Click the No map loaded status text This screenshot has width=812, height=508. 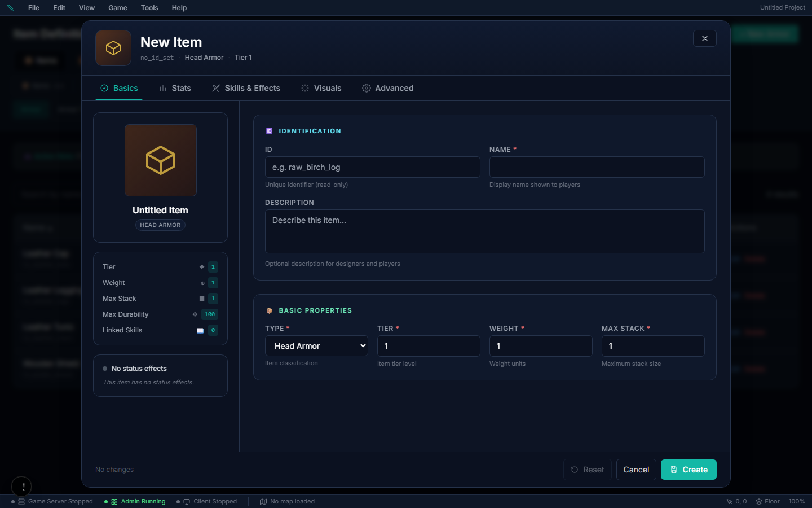[x=292, y=501]
